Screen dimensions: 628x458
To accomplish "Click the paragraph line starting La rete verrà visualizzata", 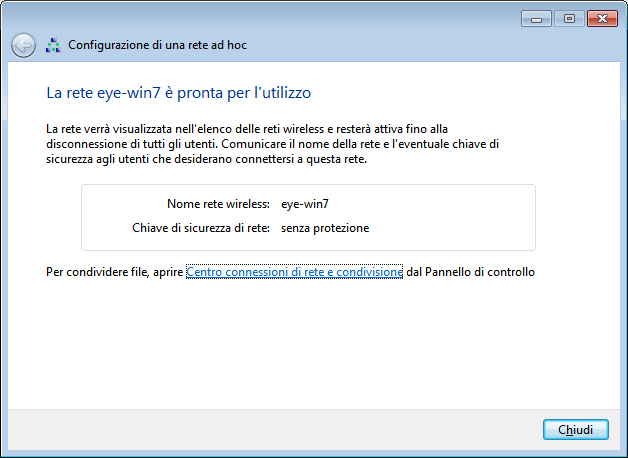I will click(247, 129).
